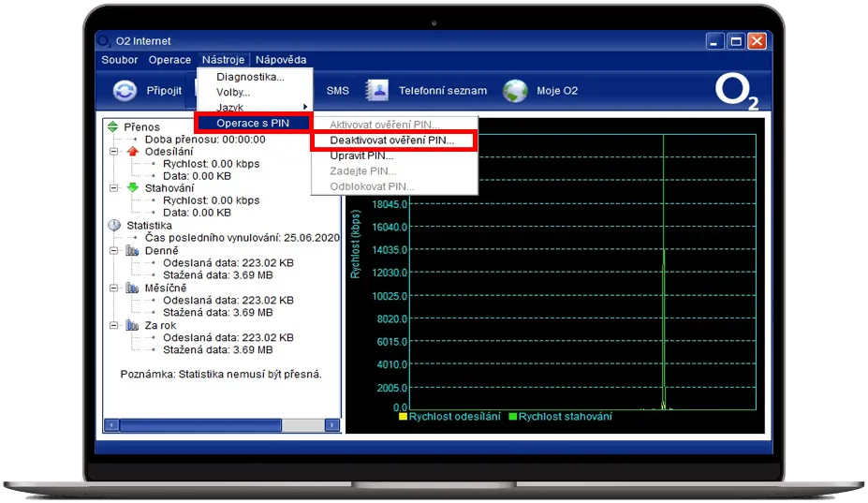Click the 18045.0 axis value
The width and height of the screenshot is (868, 503).
[390, 204]
